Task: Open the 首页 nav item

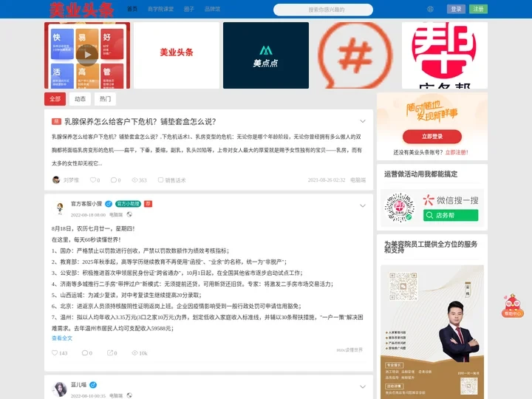Action: 132,9
